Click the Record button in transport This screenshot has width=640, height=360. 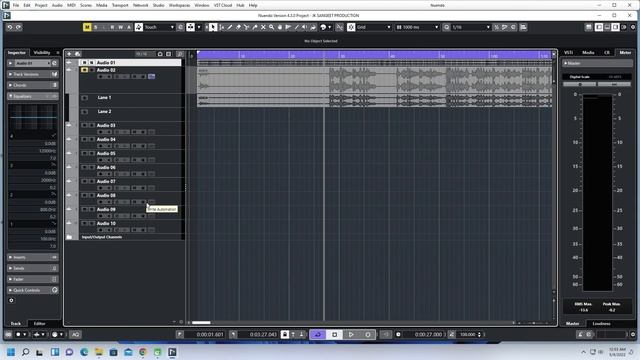click(x=367, y=334)
